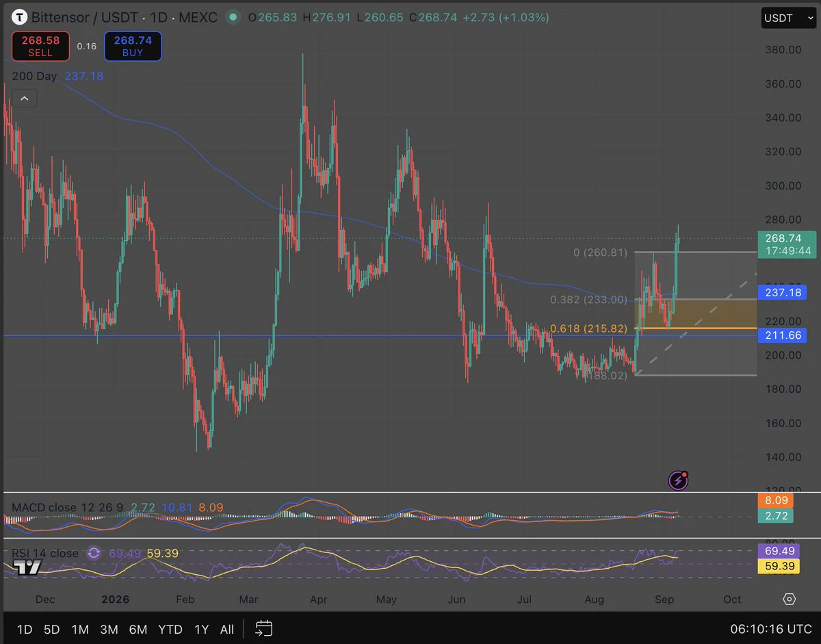Set range to 1Y
This screenshot has width=821, height=644.
pyautogui.click(x=201, y=629)
